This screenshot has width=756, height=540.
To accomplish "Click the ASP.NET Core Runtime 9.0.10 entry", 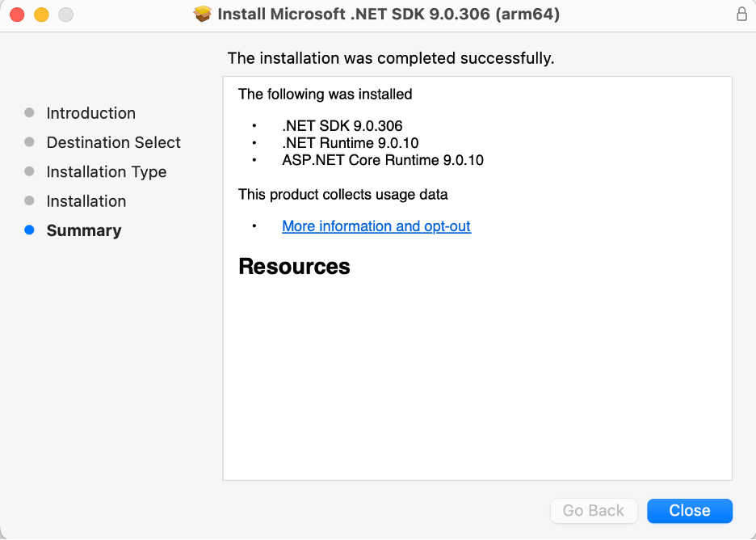I will (382, 160).
